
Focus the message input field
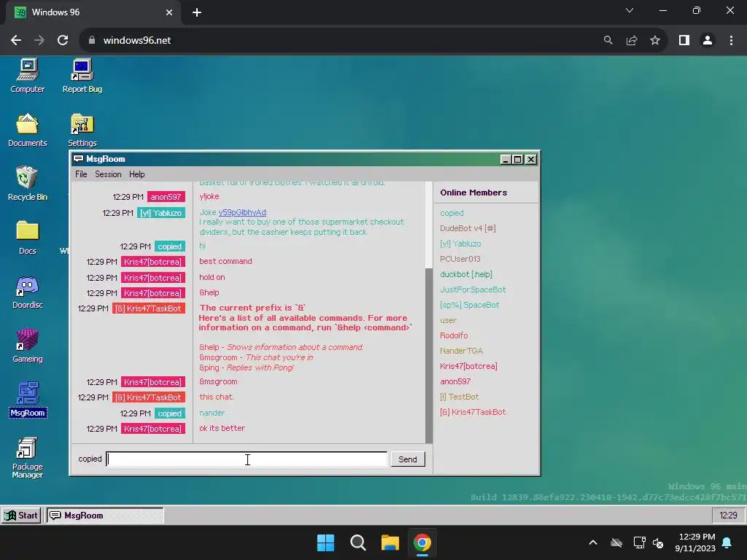coord(247,459)
